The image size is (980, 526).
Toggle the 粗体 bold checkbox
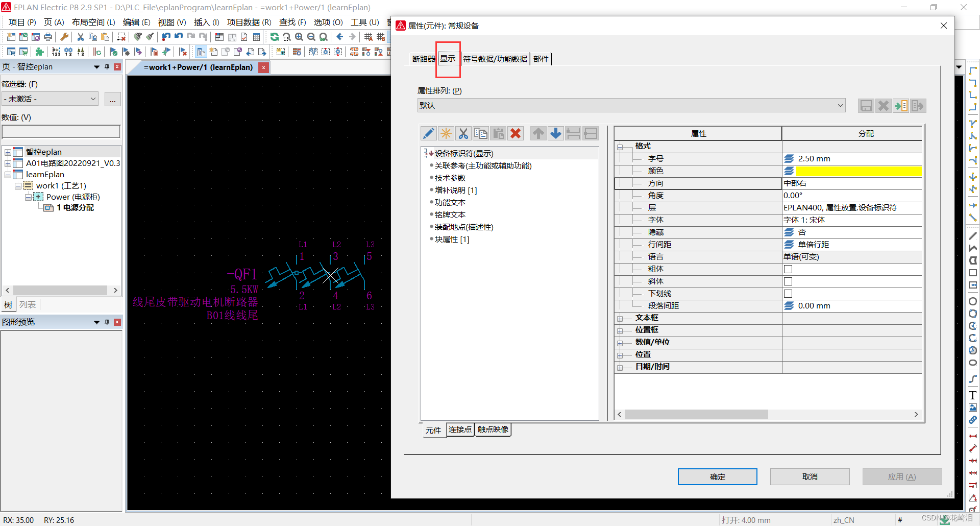[x=788, y=269]
